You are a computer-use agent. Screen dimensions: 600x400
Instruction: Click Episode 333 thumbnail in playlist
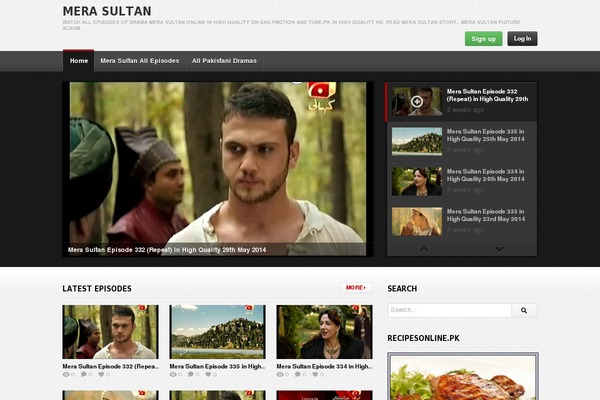point(417,222)
